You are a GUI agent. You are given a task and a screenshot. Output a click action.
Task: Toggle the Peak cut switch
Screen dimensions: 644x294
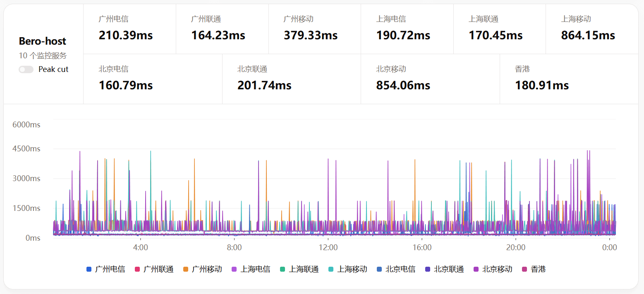[26, 69]
